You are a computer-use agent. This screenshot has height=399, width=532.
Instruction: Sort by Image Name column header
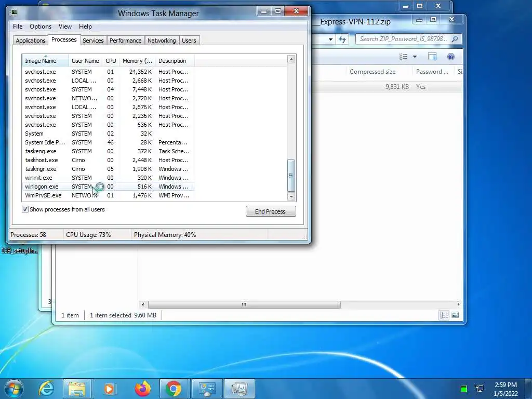coord(46,61)
